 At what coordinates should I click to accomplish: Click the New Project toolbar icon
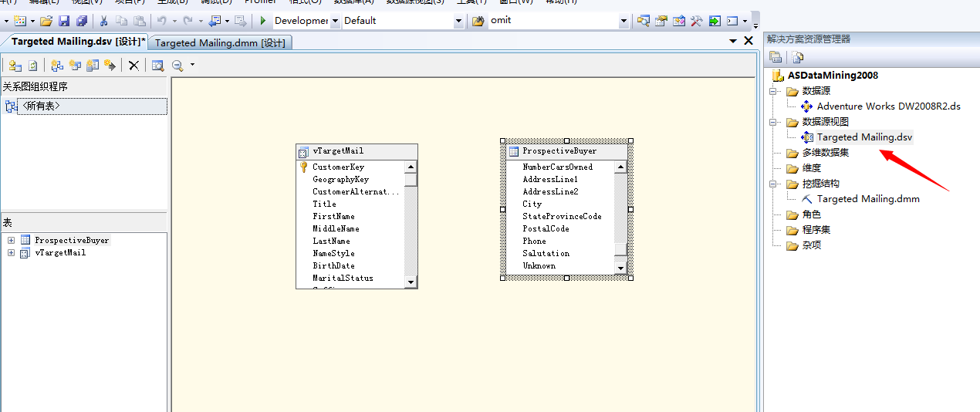tap(20, 21)
